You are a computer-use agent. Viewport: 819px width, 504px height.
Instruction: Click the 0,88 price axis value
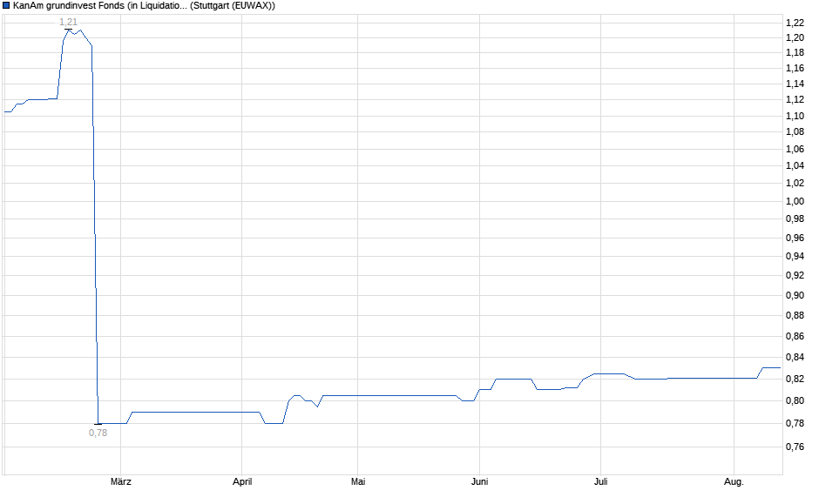click(795, 315)
